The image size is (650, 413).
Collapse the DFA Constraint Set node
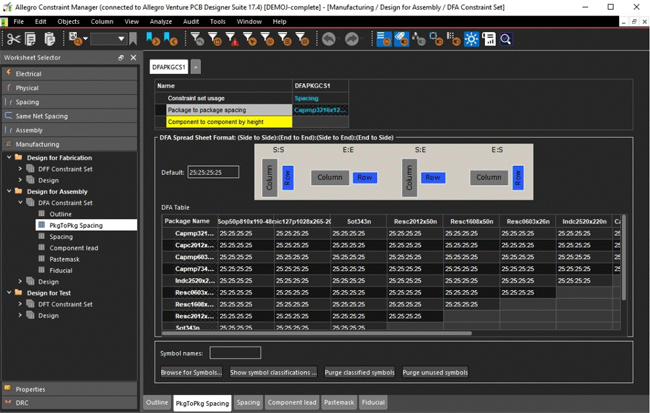(20, 203)
